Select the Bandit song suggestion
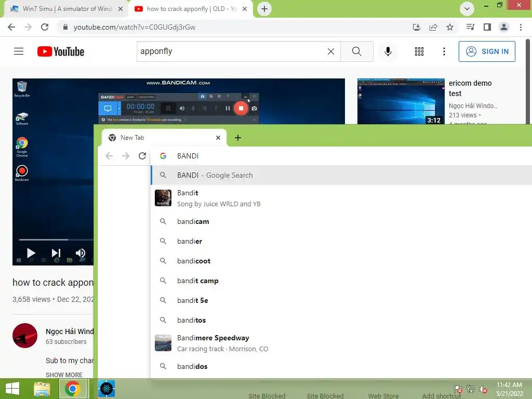 click(341, 198)
